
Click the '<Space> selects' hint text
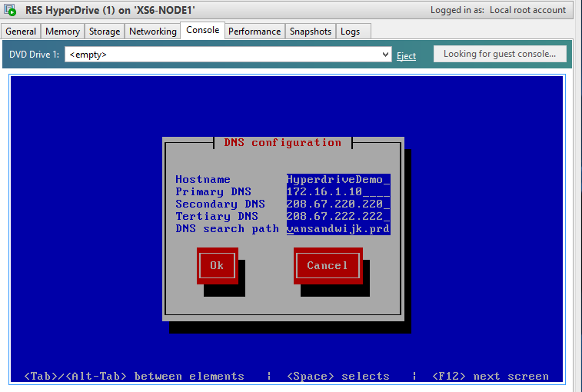coord(338,377)
